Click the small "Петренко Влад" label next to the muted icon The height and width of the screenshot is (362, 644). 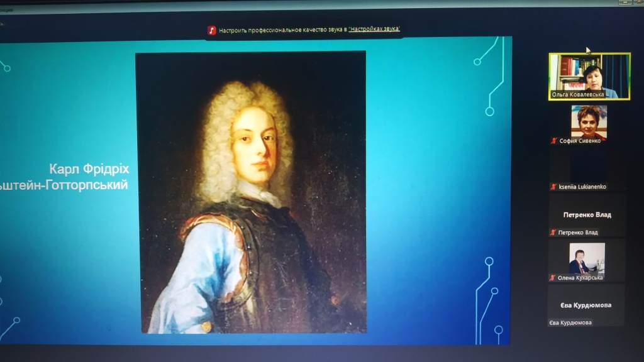tap(578, 233)
